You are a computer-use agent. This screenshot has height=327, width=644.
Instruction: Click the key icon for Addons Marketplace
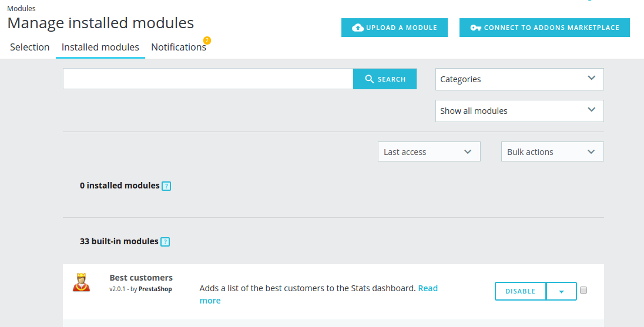pyautogui.click(x=476, y=28)
